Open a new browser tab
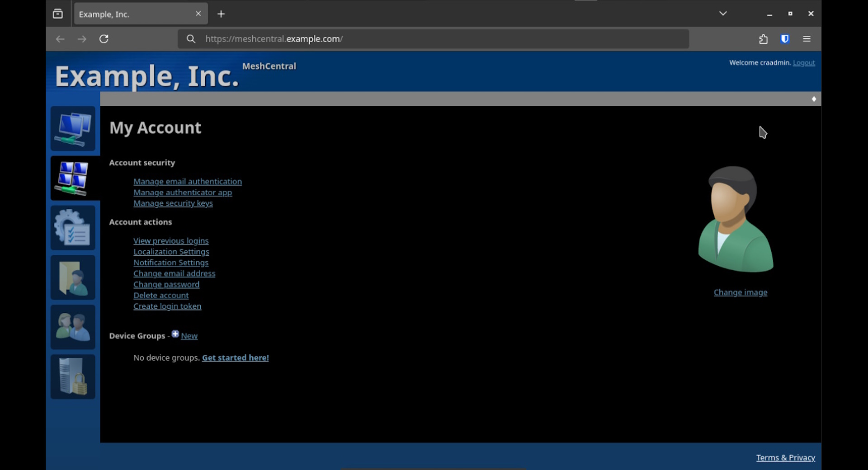 221,14
